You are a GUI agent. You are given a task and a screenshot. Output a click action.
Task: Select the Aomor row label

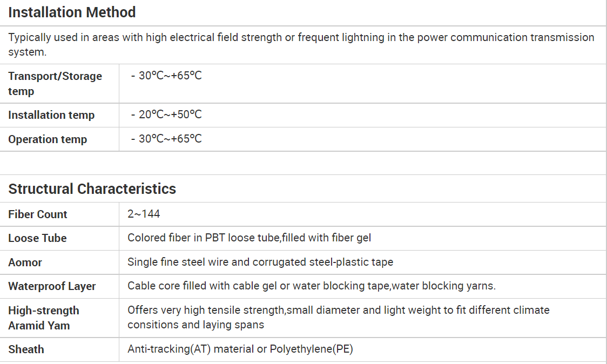coord(25,262)
